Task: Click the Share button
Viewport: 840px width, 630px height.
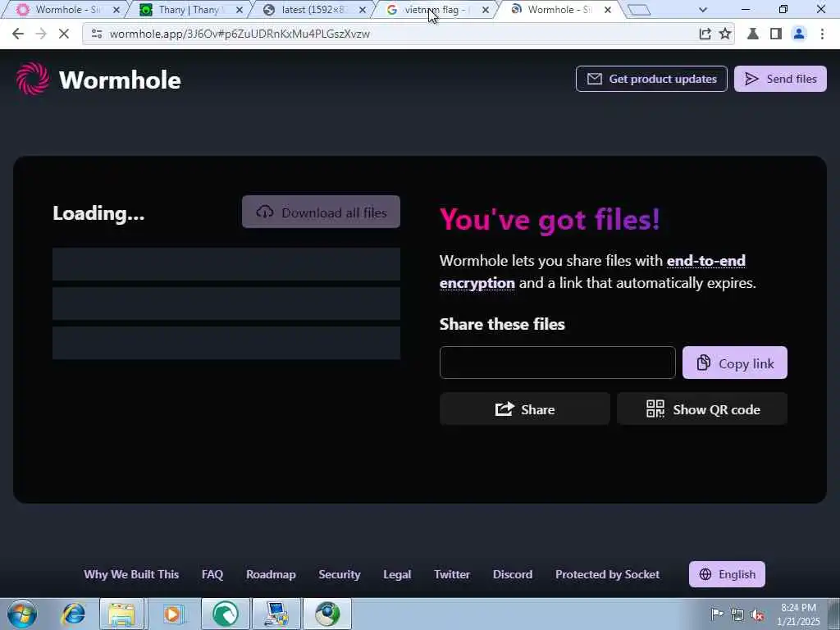Action: 524,409
